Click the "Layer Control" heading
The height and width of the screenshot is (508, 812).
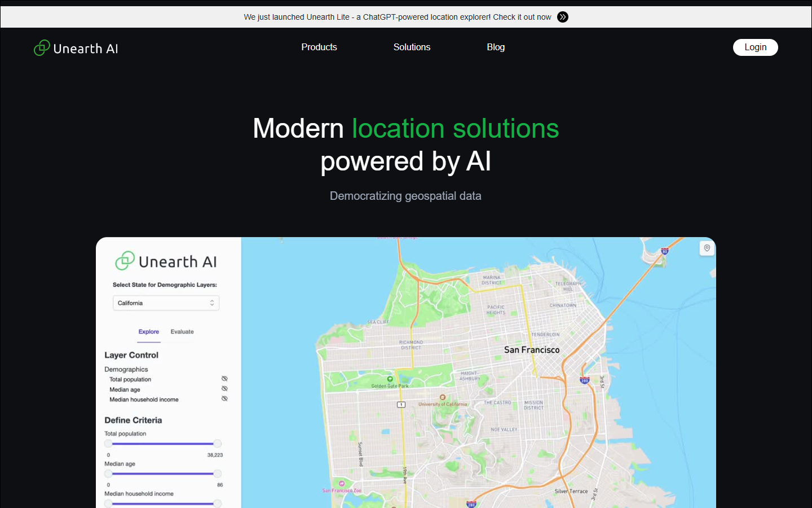[131, 355]
